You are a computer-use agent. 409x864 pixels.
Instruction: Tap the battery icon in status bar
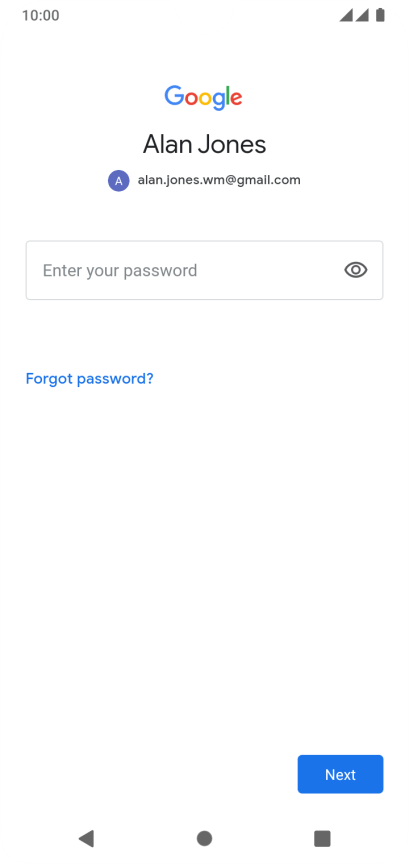click(380, 15)
